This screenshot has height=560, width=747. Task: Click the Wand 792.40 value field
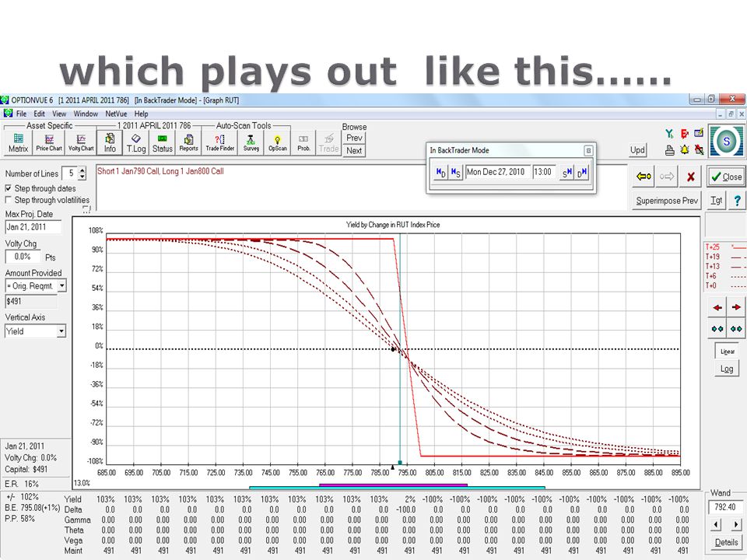[x=726, y=508]
